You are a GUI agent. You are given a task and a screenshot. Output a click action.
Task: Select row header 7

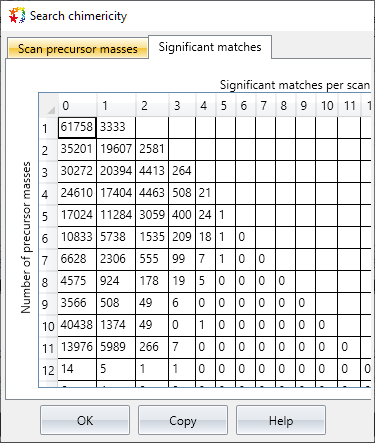point(49,259)
